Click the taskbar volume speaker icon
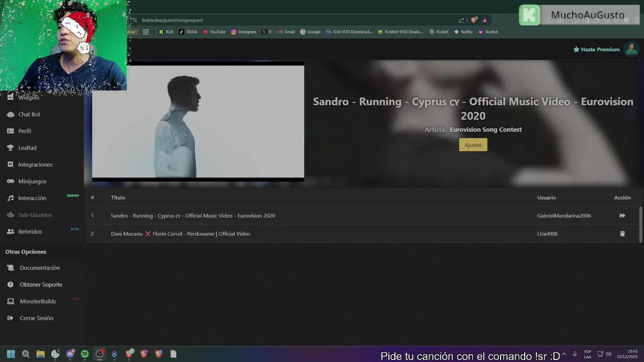Image resolution: width=644 pixels, height=362 pixels. point(609,354)
